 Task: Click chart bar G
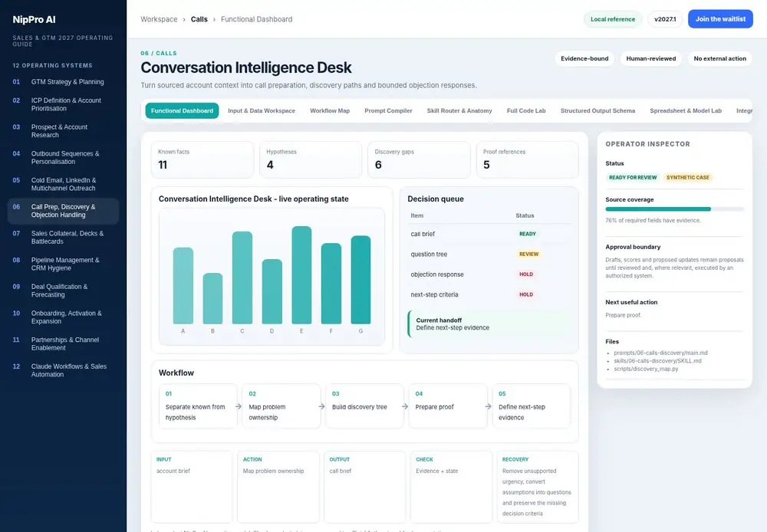click(x=361, y=280)
